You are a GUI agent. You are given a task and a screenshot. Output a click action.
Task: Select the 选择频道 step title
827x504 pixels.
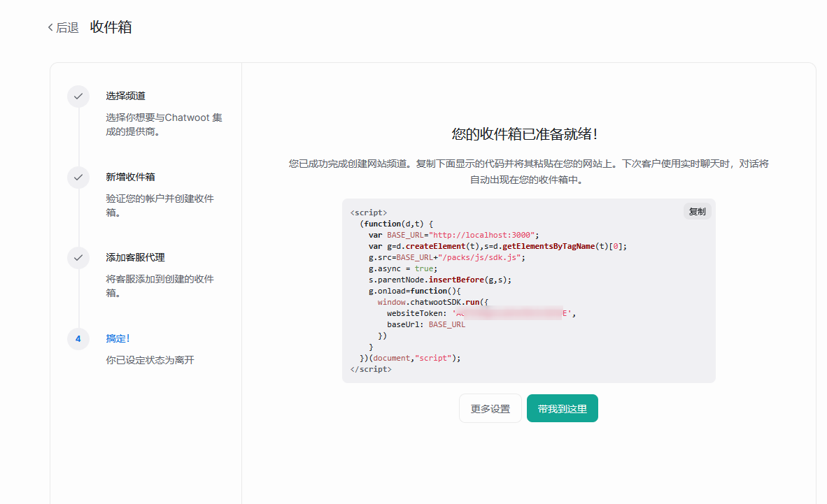[x=126, y=96]
